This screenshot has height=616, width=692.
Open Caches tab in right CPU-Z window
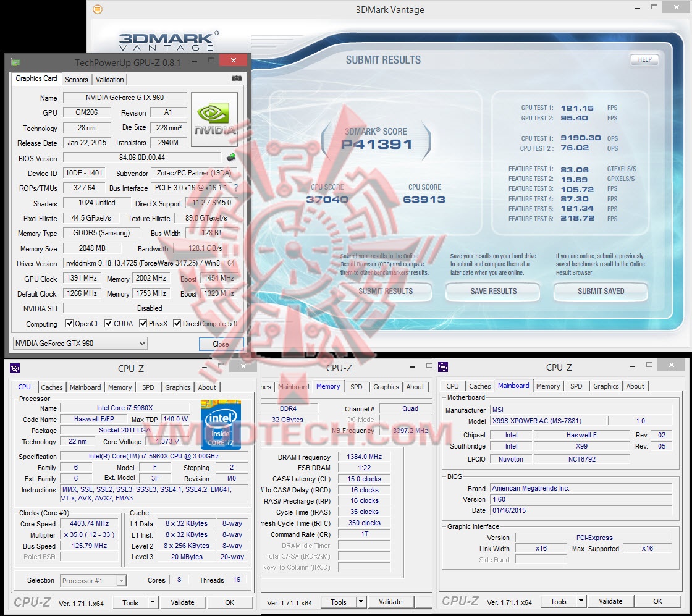[479, 386]
